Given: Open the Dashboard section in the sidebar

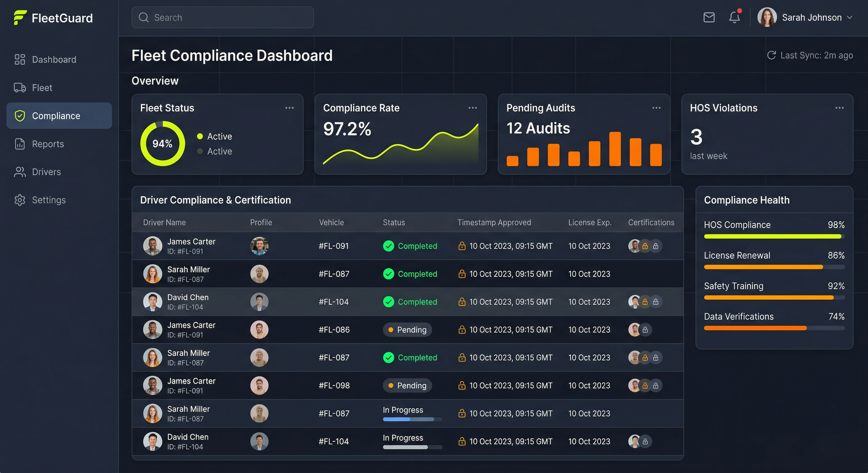Looking at the screenshot, I should coord(54,59).
